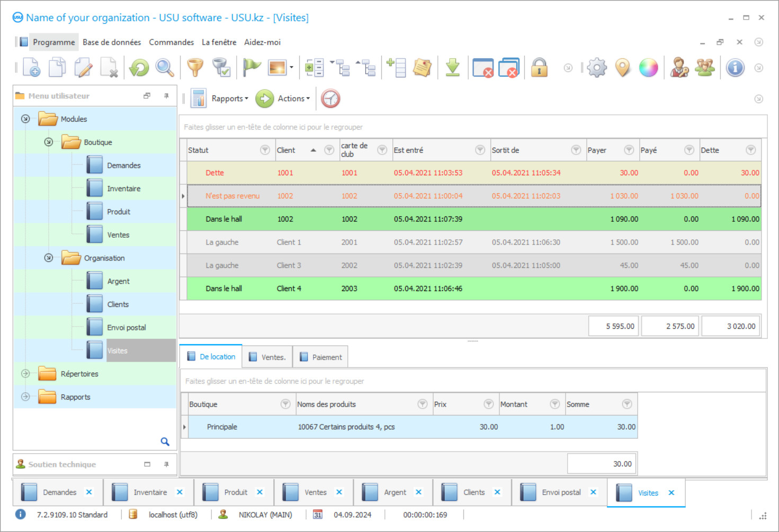Viewport: 779px width, 532px height.
Task: Open Envoi postal module in tree
Action: [127, 328]
